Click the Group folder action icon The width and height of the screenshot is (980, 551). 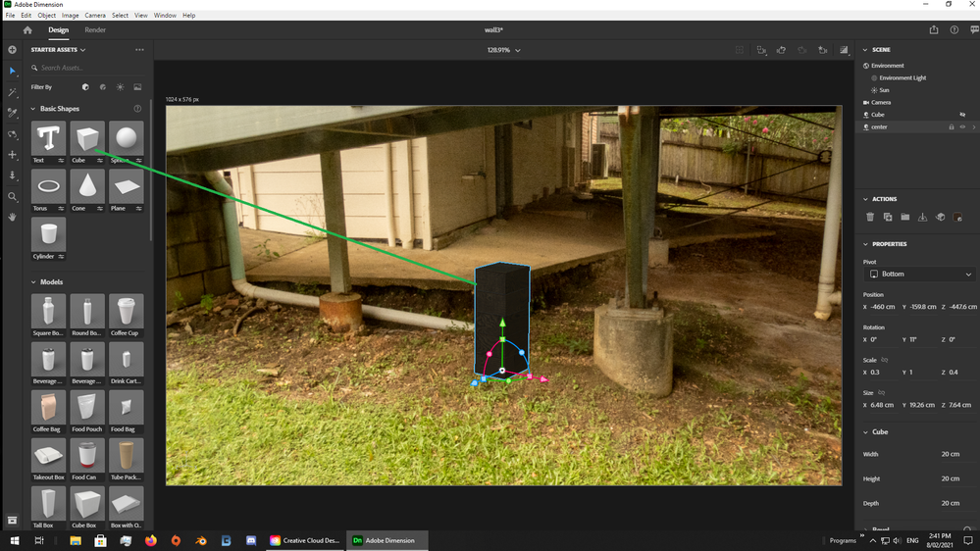pyautogui.click(x=905, y=217)
